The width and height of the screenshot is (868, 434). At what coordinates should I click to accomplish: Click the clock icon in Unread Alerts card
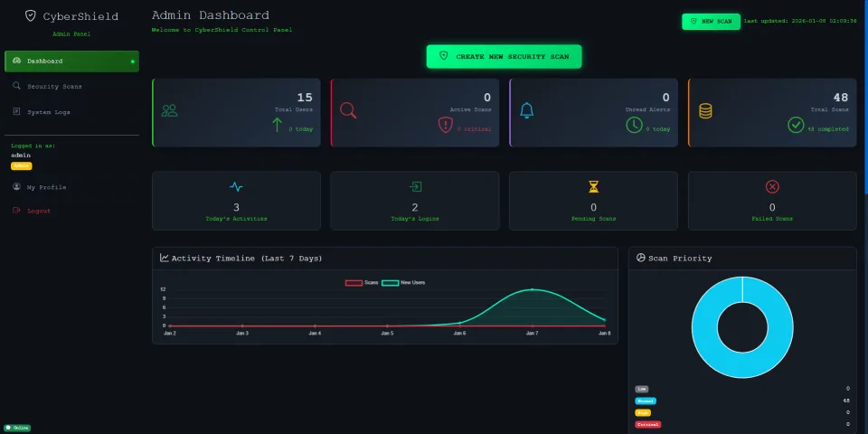coord(634,125)
